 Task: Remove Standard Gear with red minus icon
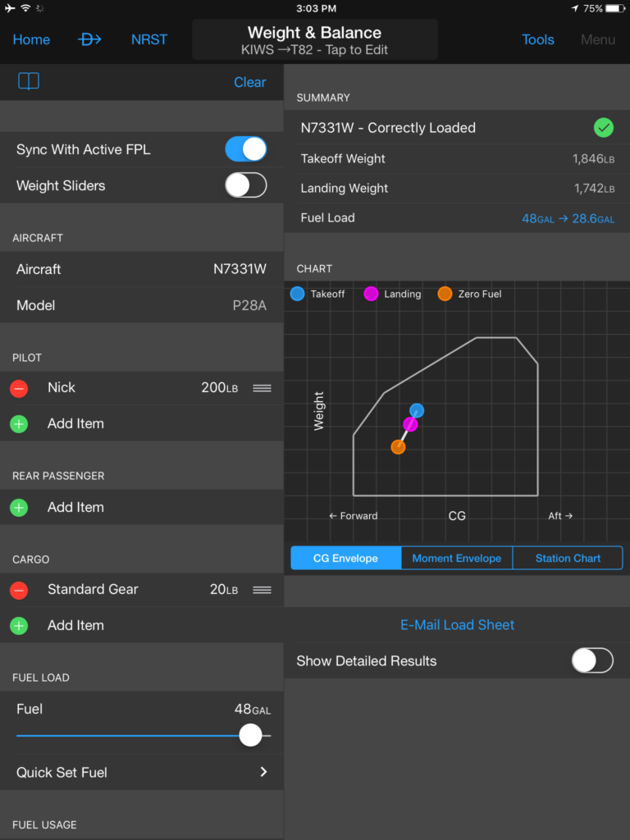[x=19, y=590]
